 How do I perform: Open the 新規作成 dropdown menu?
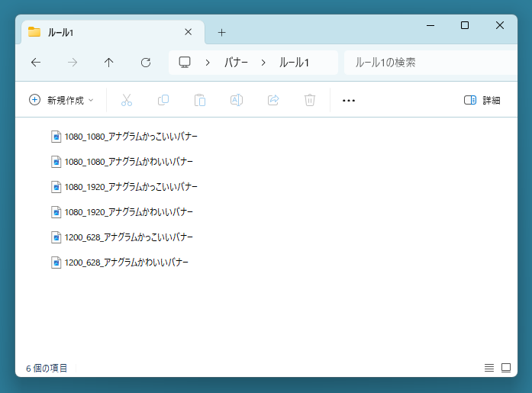(x=61, y=100)
